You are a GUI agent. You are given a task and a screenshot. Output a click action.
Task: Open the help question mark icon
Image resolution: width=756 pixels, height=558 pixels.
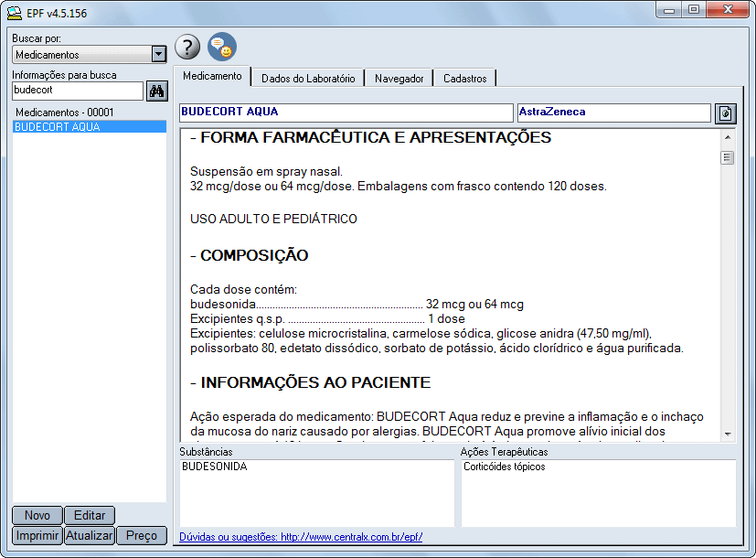coord(187,47)
